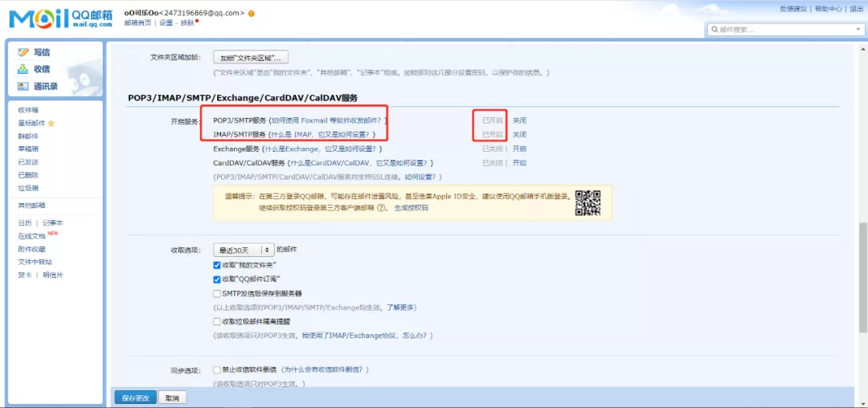Open 如何使用 Foxmail 等软件收发邮件 link

click(x=328, y=120)
